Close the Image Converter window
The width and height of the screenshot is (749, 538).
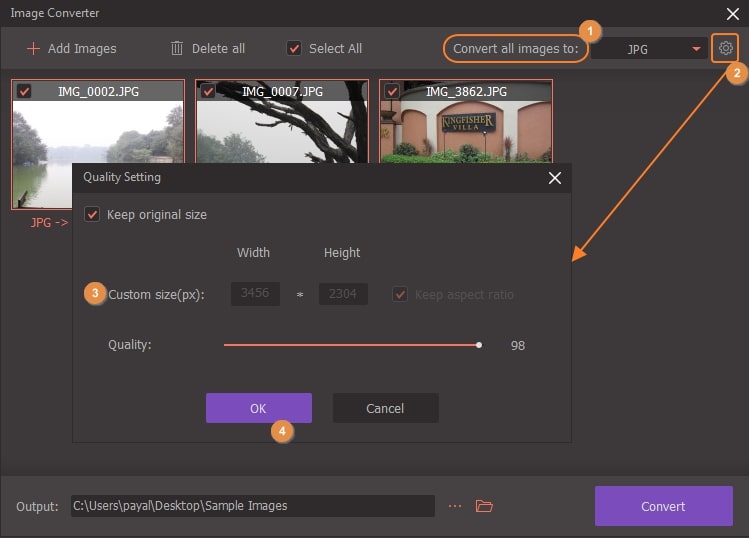(731, 13)
